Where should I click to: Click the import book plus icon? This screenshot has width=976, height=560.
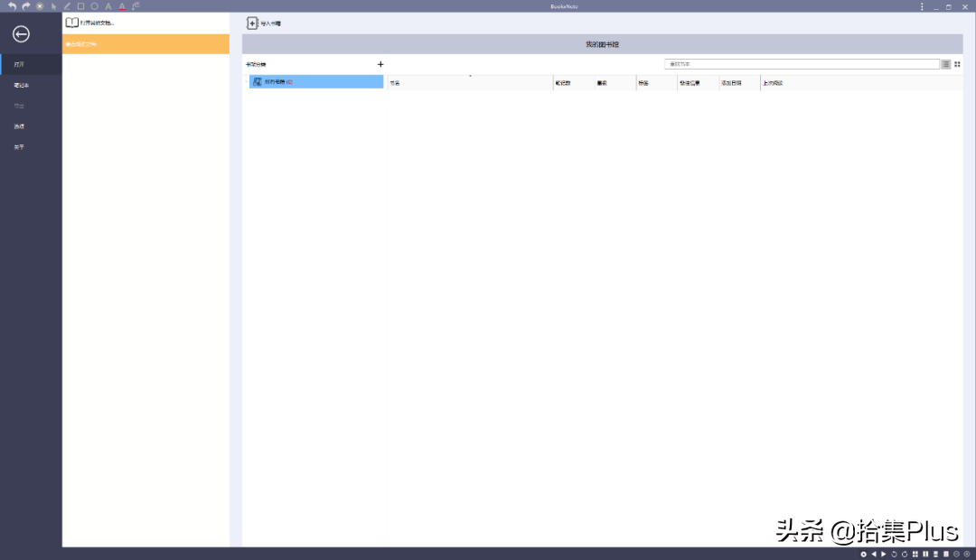point(252,23)
